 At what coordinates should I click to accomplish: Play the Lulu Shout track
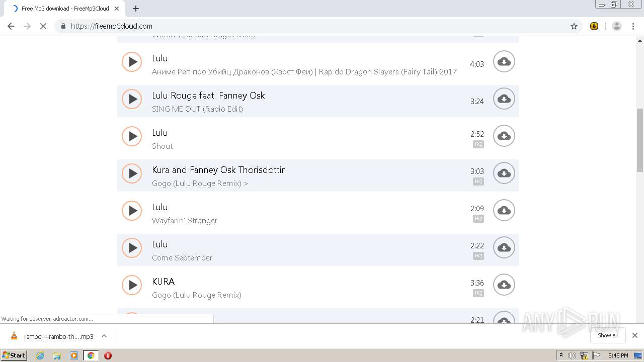coord(132,136)
